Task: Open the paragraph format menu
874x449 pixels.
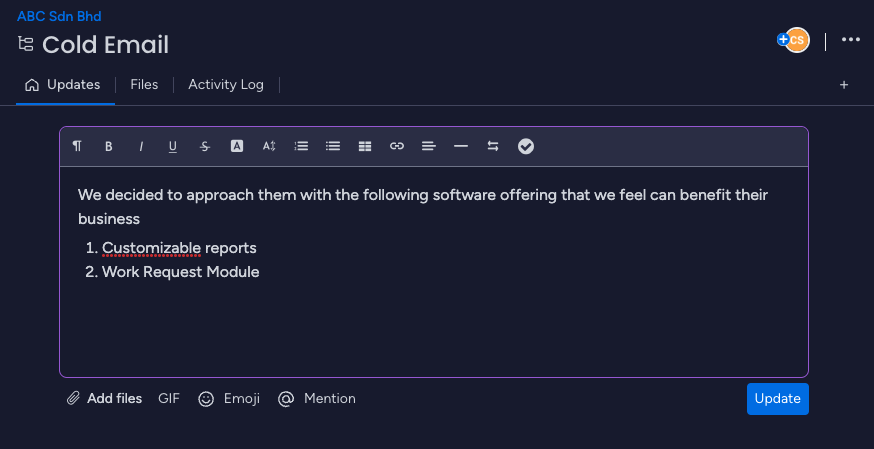Action: [x=77, y=146]
